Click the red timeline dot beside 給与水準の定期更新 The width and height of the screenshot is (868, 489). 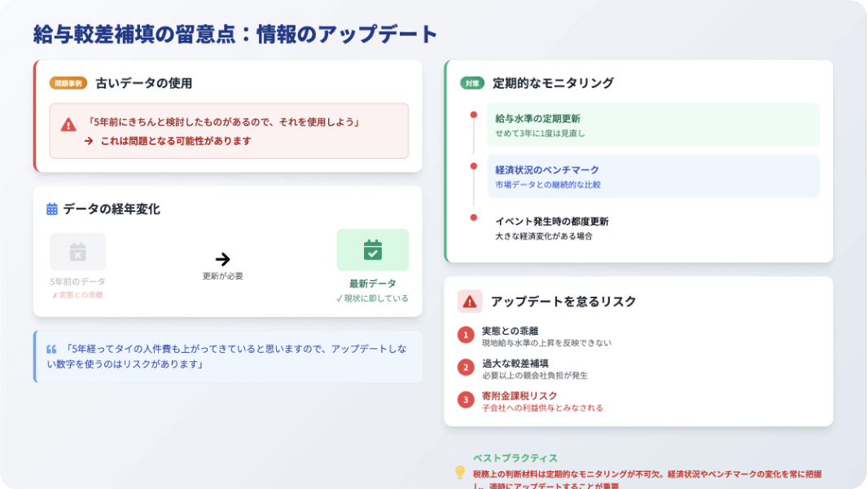coord(473,115)
